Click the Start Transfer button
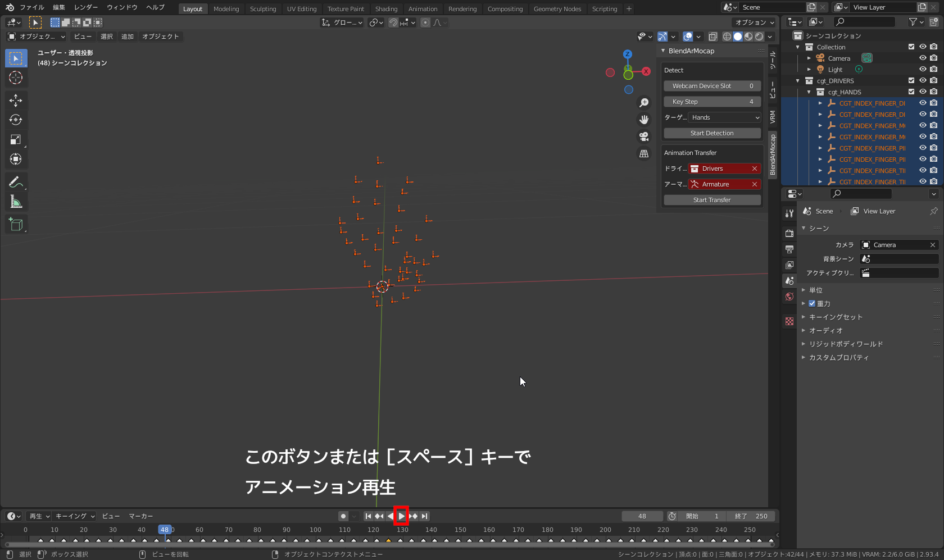Image resolution: width=944 pixels, height=560 pixels. click(712, 200)
